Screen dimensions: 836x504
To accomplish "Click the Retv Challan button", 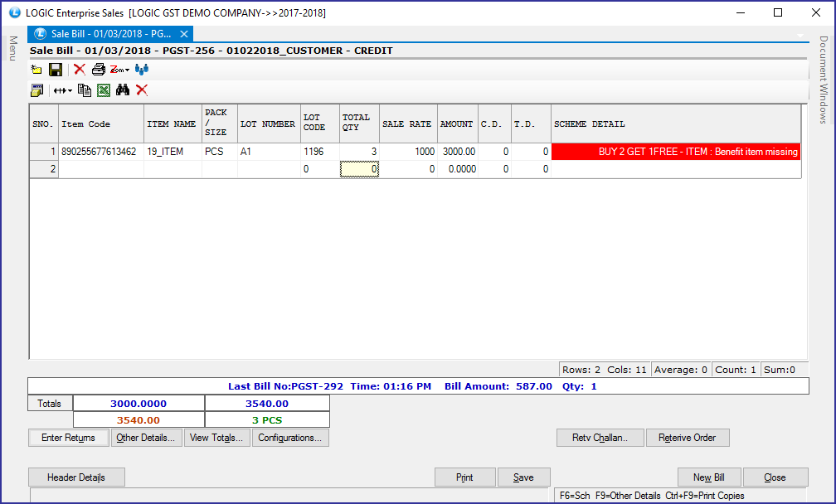I will (600, 438).
